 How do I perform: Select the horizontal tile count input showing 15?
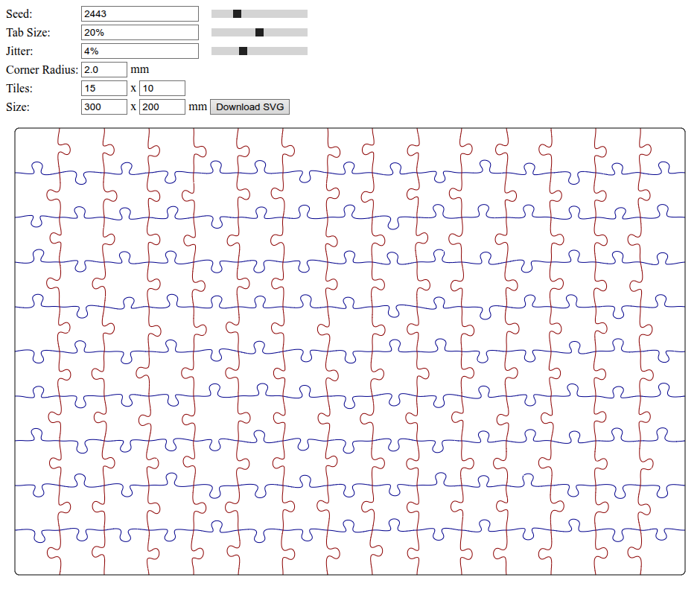(104, 88)
